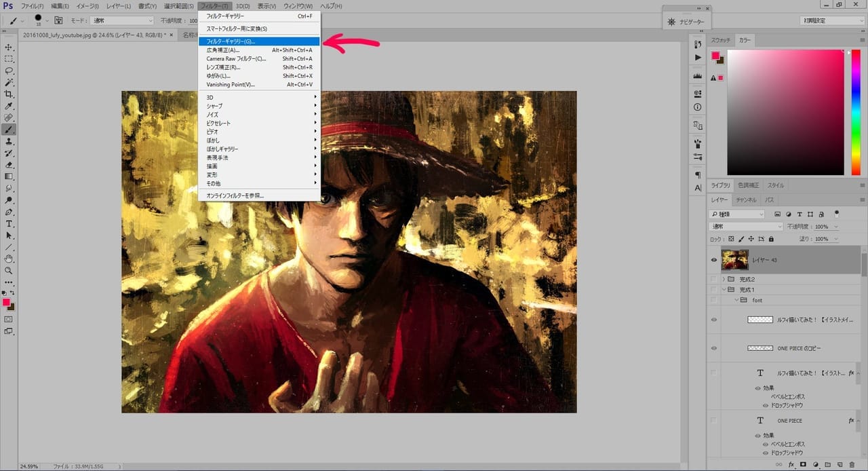Select the Lasso tool
The width and height of the screenshot is (868, 471).
coord(9,71)
